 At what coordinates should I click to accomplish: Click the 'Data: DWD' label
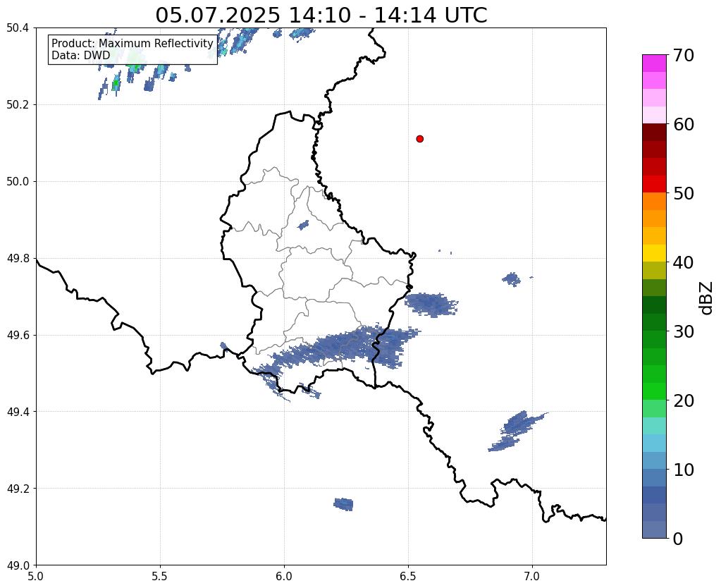(x=80, y=55)
